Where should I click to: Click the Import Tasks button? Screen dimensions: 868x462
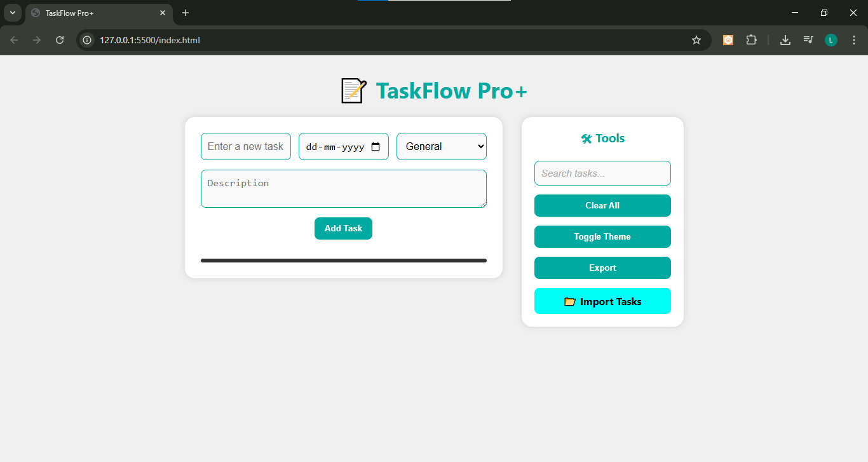click(602, 301)
